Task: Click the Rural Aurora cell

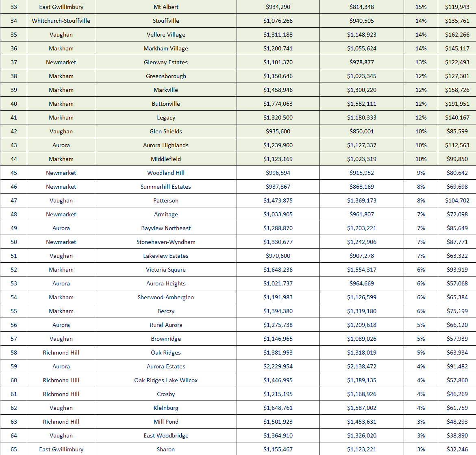Action: coord(166,325)
